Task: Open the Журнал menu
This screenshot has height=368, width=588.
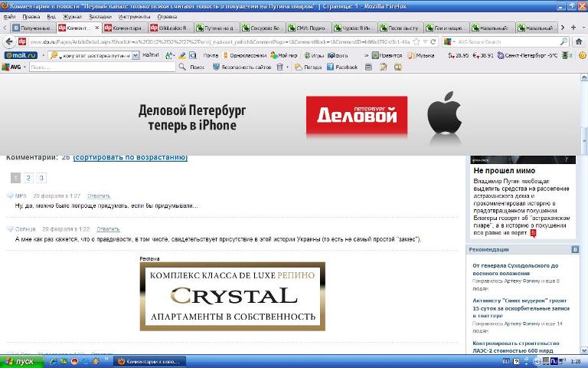Action: 72,17
